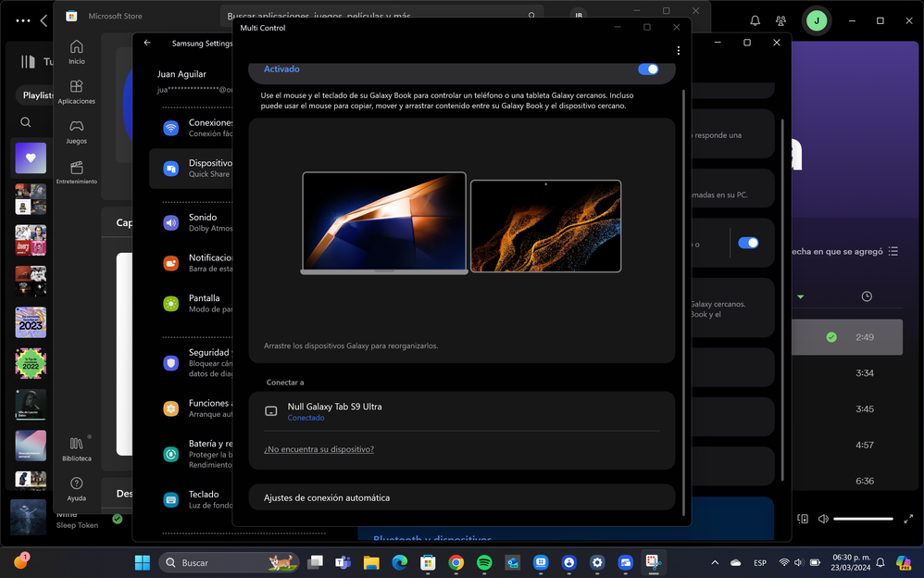The height and width of the screenshot is (578, 924).
Task: Go to Inicio in Microsoft Store
Action: [77, 52]
